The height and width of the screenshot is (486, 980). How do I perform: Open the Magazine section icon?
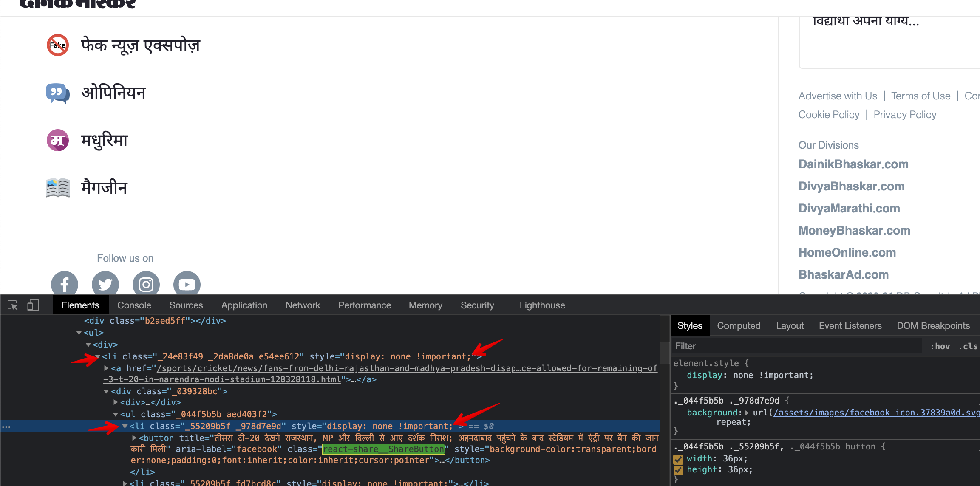[x=57, y=187]
